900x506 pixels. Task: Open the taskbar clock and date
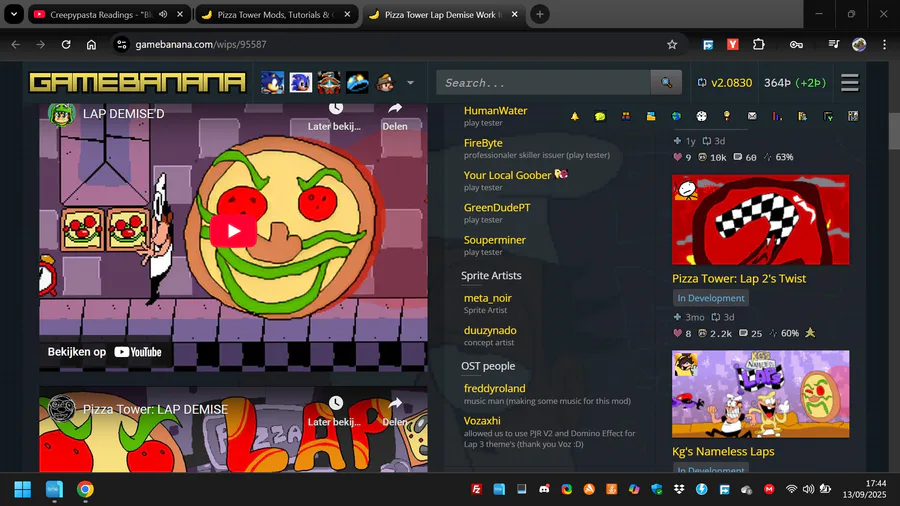click(864, 489)
